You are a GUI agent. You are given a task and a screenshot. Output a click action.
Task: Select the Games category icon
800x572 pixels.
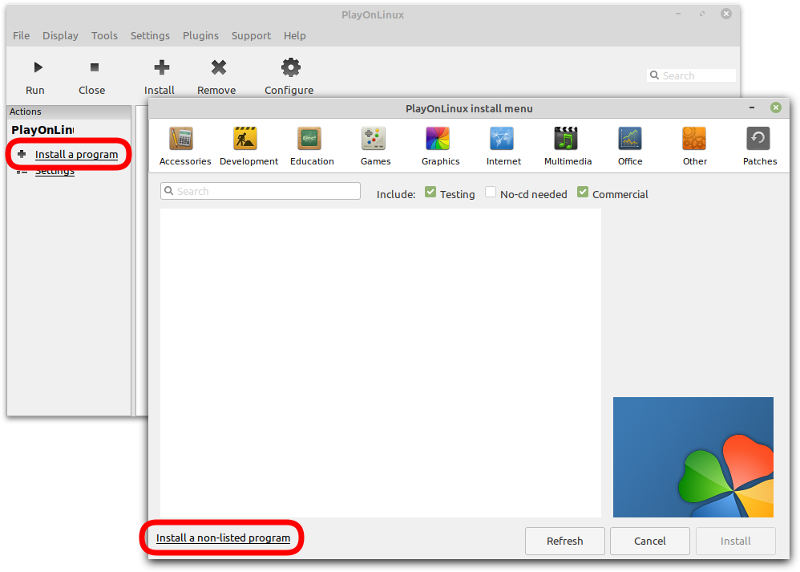point(373,138)
